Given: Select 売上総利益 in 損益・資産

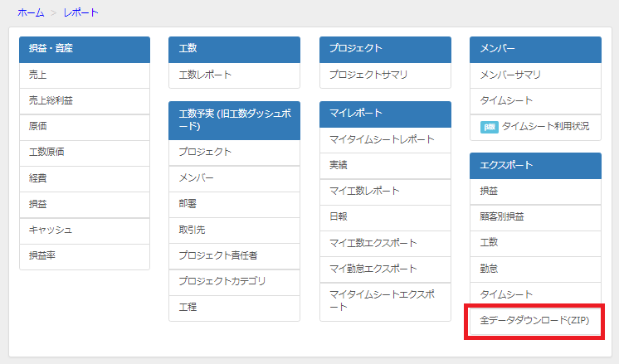Looking at the screenshot, I should [x=51, y=100].
